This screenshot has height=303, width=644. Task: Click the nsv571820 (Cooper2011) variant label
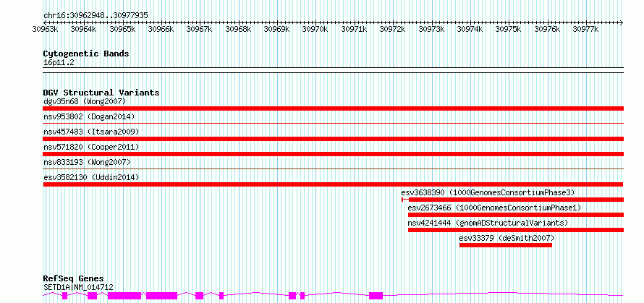pyautogui.click(x=91, y=147)
